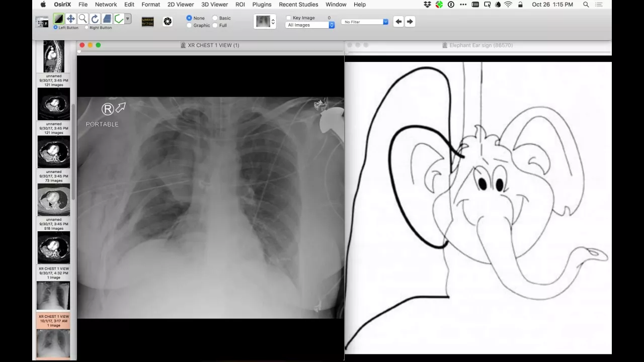Open the ROI menu
The image size is (644, 362).
point(240,5)
